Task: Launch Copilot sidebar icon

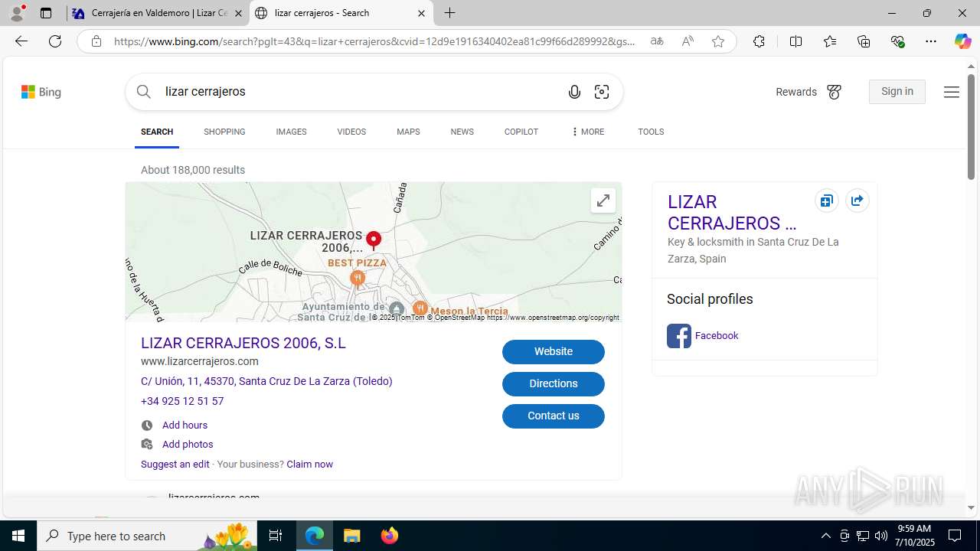Action: (962, 41)
